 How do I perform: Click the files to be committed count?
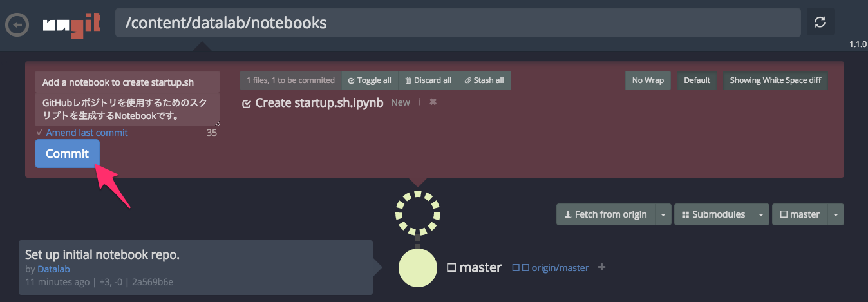(290, 80)
